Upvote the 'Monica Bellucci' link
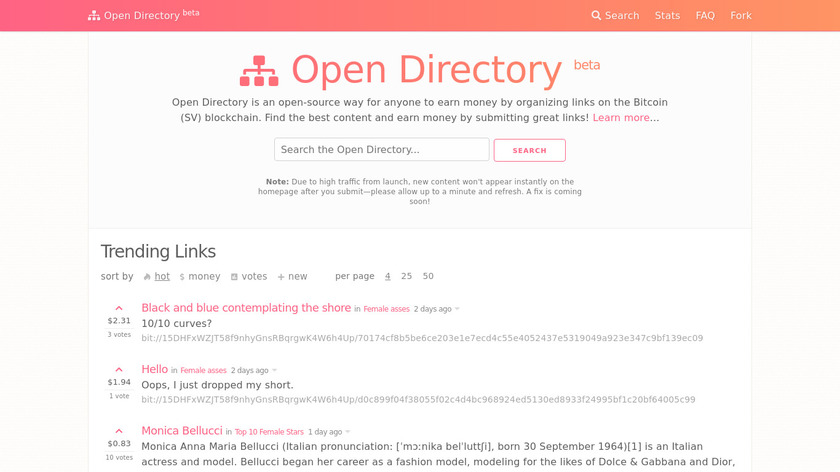Viewport: 840px width, 472px height. (x=119, y=431)
